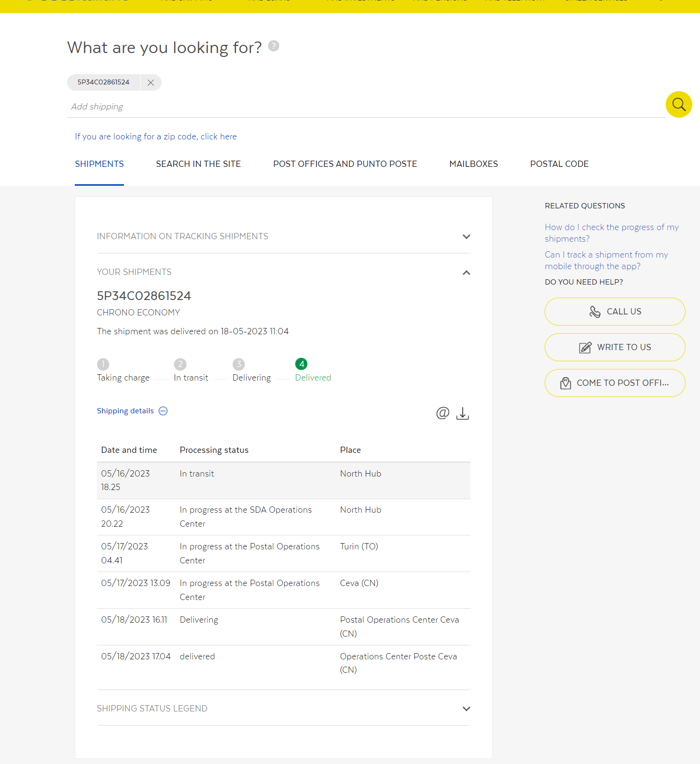
Task: Click the In transit step circle
Action: click(x=180, y=364)
